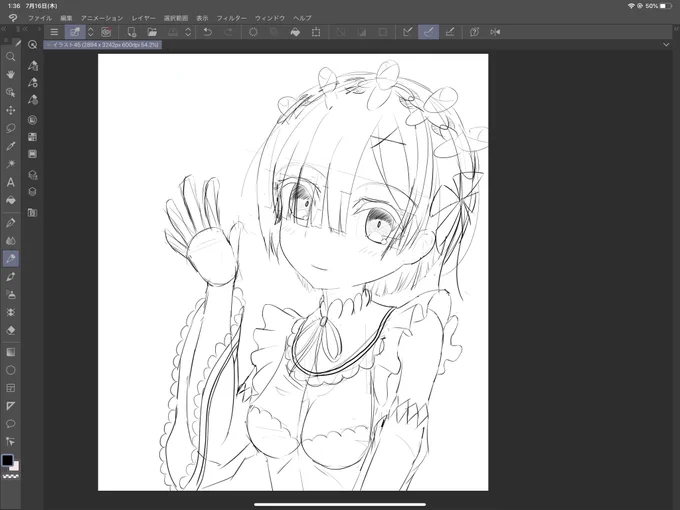Select the Operation object tool

click(11, 92)
